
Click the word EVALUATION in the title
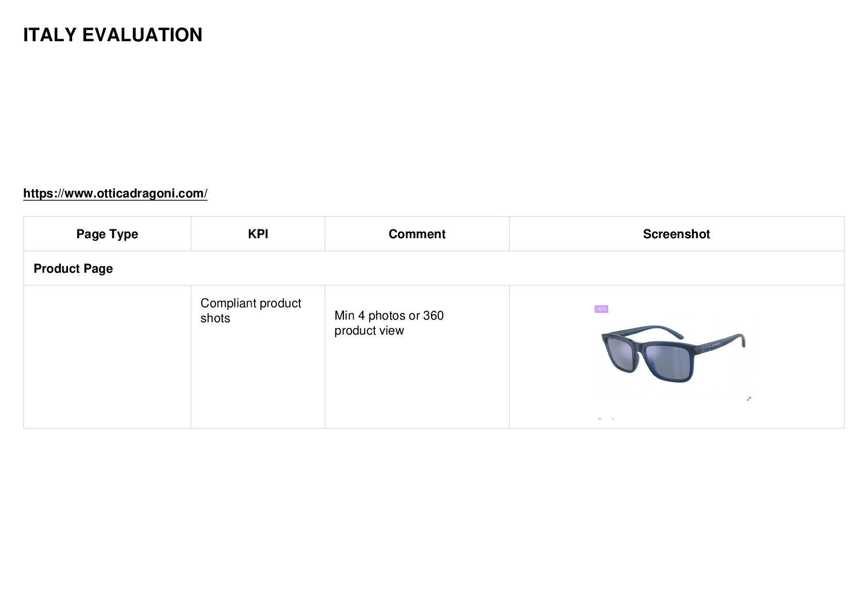(x=142, y=35)
